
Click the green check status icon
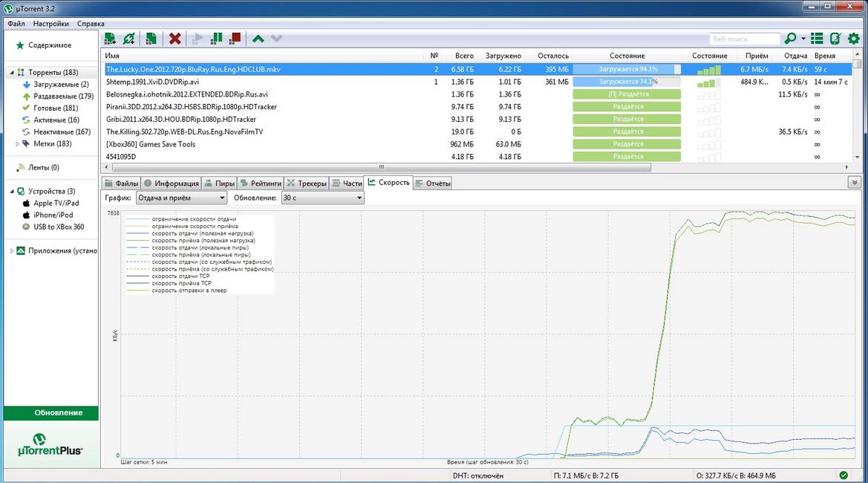[x=843, y=476]
